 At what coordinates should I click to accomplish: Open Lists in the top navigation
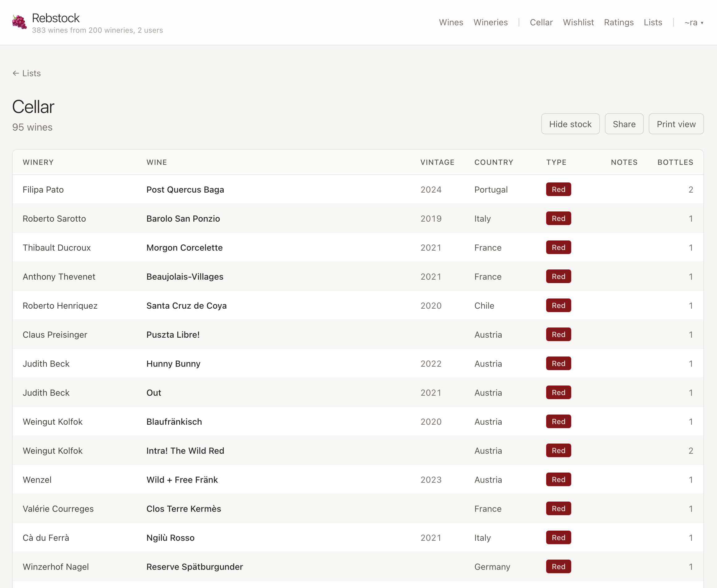tap(653, 22)
